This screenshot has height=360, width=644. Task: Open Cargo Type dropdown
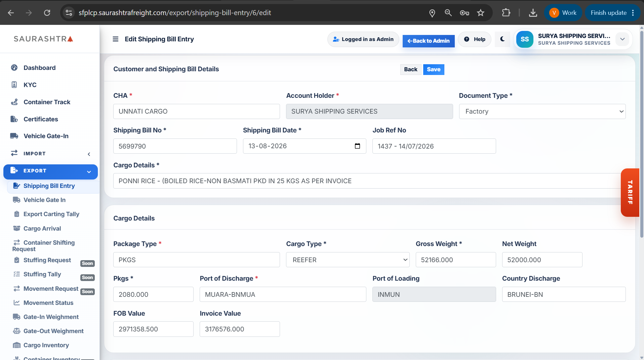click(x=348, y=260)
